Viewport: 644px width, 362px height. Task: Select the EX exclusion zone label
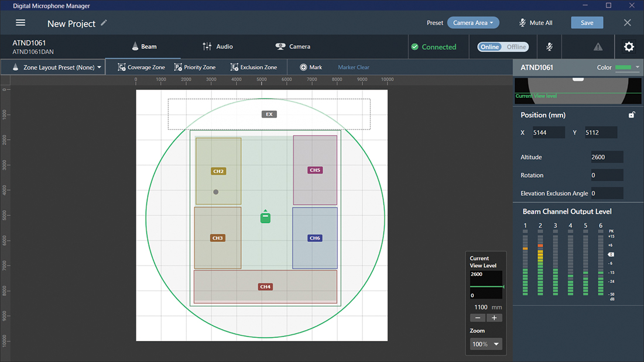[269, 114]
